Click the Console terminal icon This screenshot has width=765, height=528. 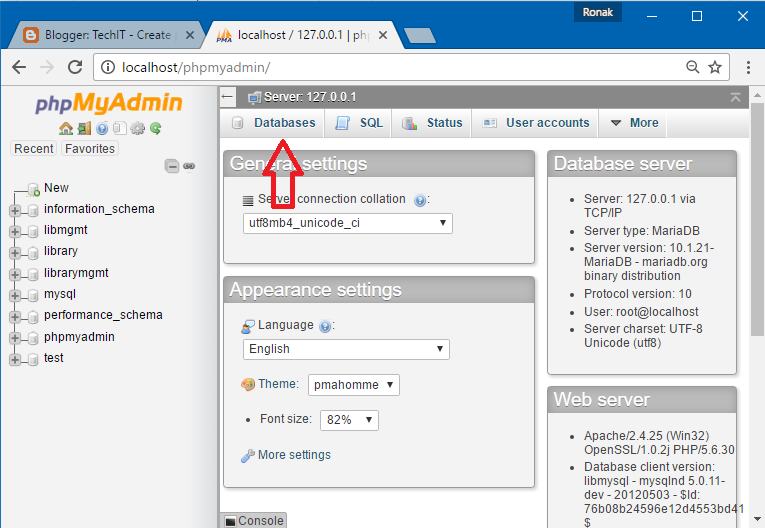tap(230, 521)
